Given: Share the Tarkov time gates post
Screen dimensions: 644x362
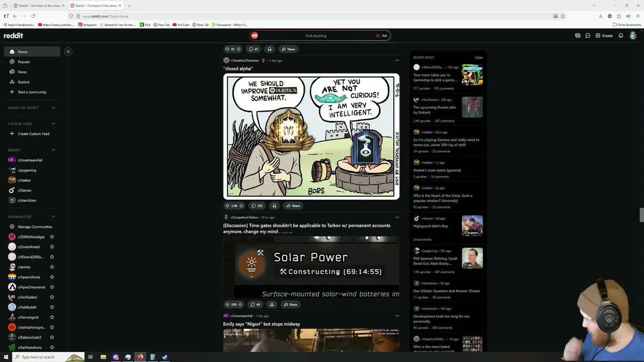Looking at the screenshot, I should (290, 305).
